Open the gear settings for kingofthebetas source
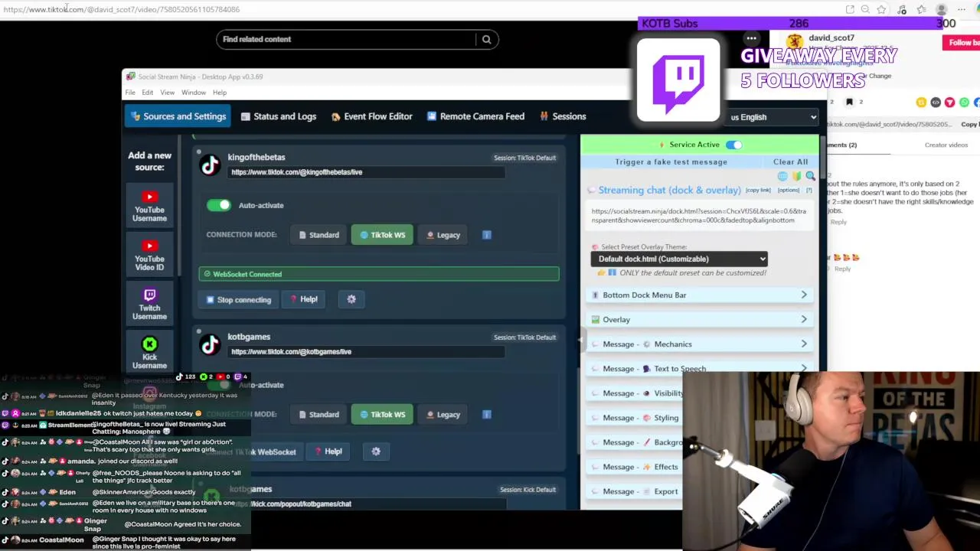The width and height of the screenshot is (980, 551). pos(351,299)
